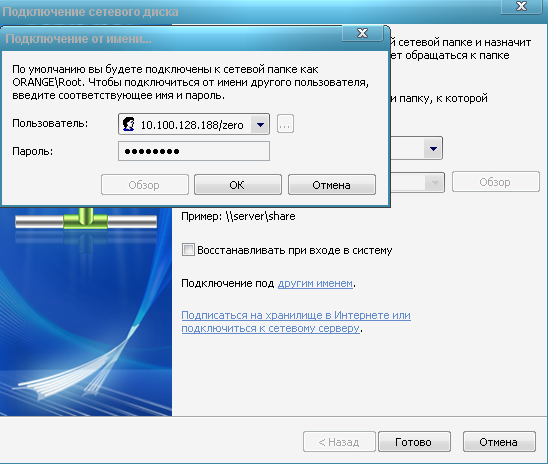
Task: Click the Готово button
Action: (414, 442)
